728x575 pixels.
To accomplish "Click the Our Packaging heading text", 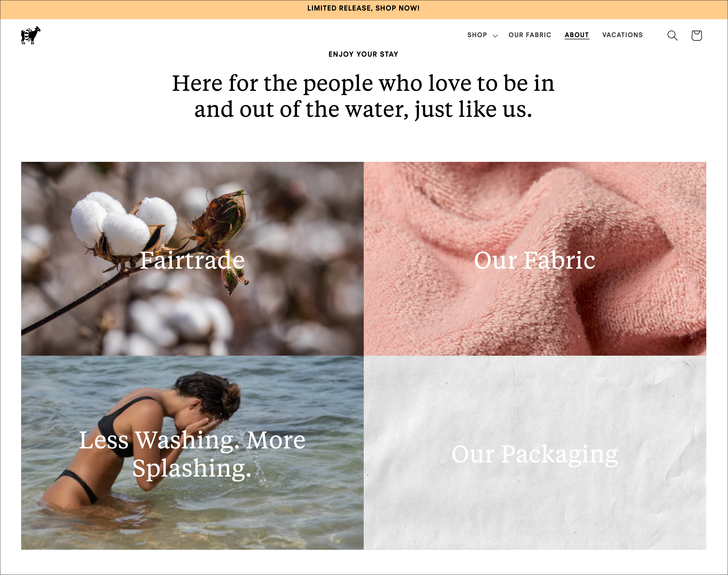I will (x=535, y=454).
